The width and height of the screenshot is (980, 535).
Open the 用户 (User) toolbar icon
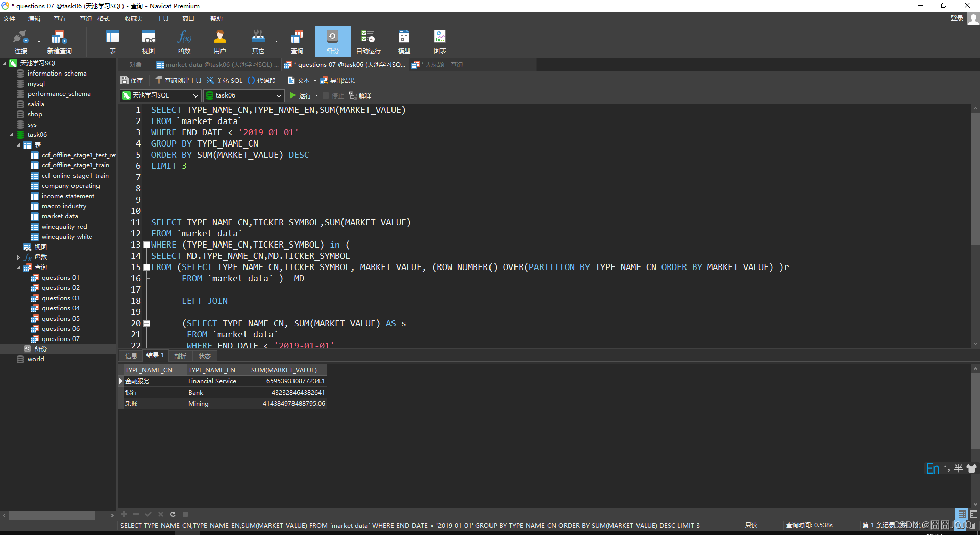(220, 41)
